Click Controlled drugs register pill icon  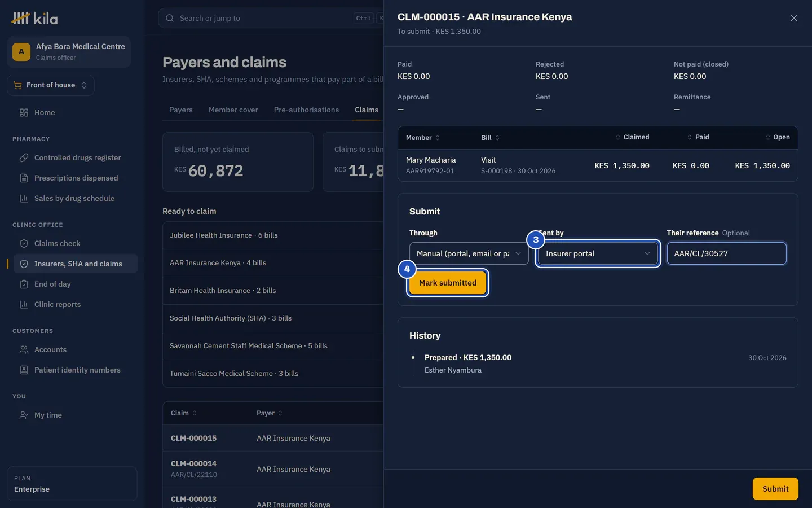click(24, 157)
